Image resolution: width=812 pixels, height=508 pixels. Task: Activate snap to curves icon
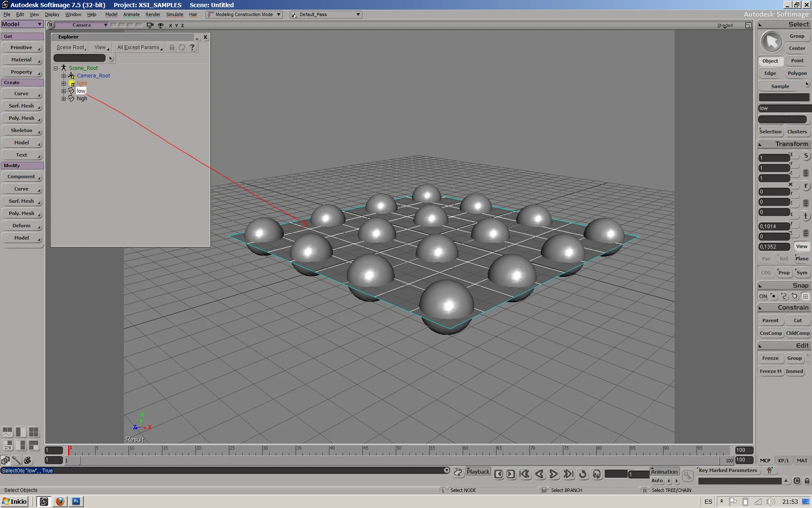point(784,296)
